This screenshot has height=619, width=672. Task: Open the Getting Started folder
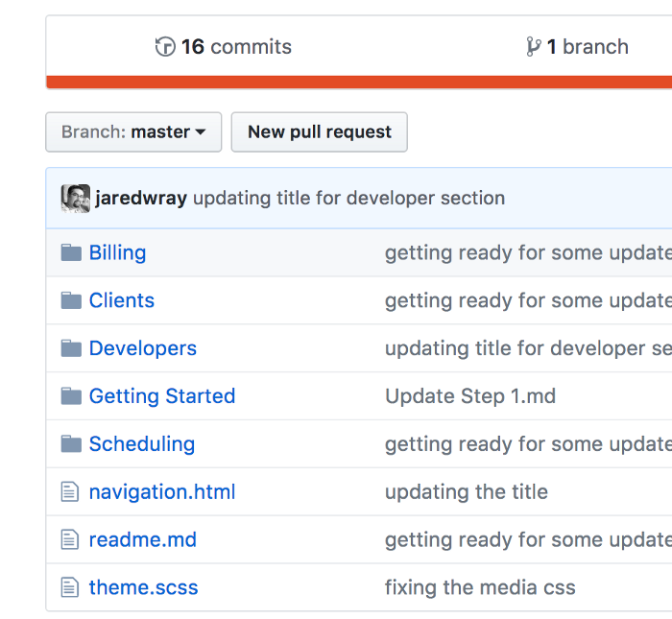161,396
